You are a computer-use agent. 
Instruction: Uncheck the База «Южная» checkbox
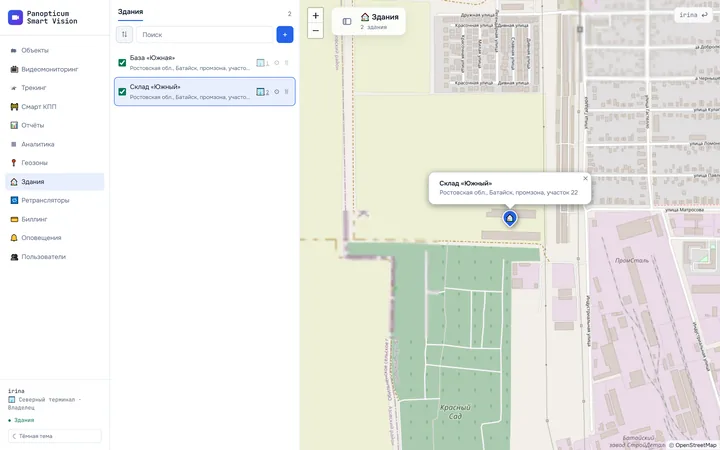tap(122, 63)
